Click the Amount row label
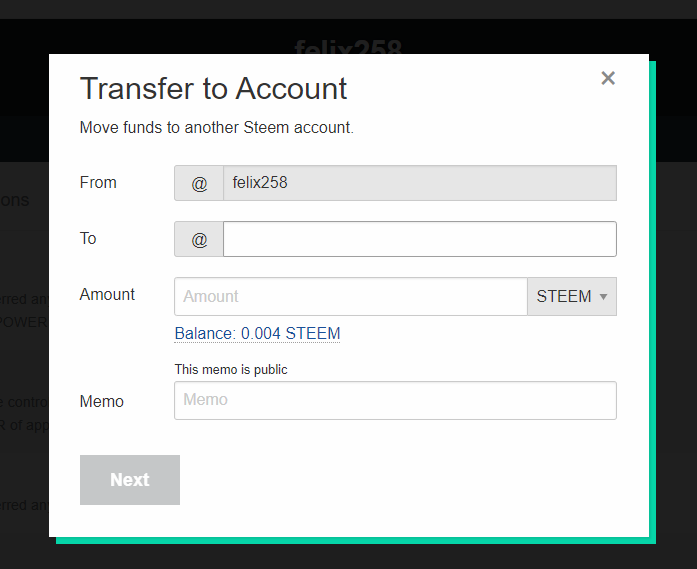 [107, 294]
